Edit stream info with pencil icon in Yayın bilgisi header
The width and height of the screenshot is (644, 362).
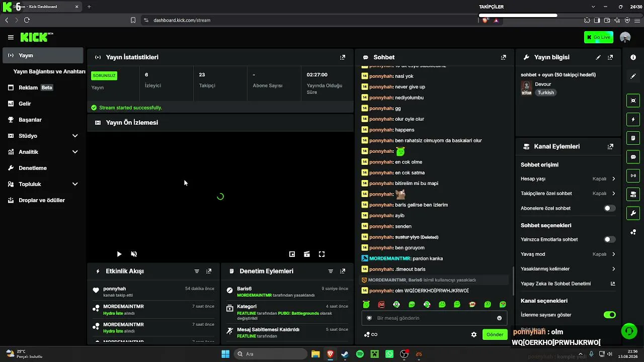coord(598,57)
